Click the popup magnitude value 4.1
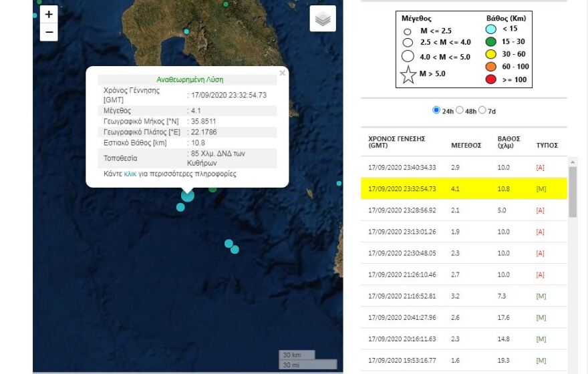The image size is (588, 374). tap(196, 111)
